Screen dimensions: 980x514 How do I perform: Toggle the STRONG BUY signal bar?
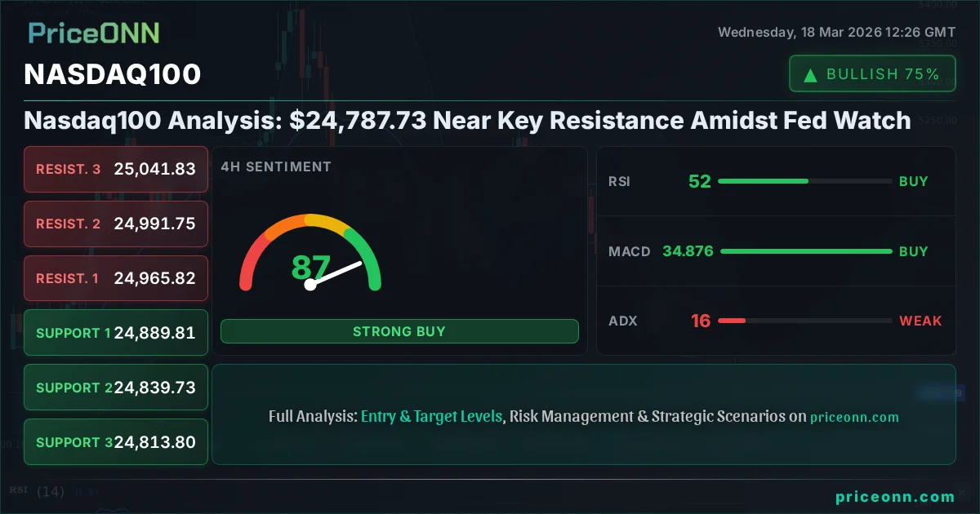(x=399, y=331)
